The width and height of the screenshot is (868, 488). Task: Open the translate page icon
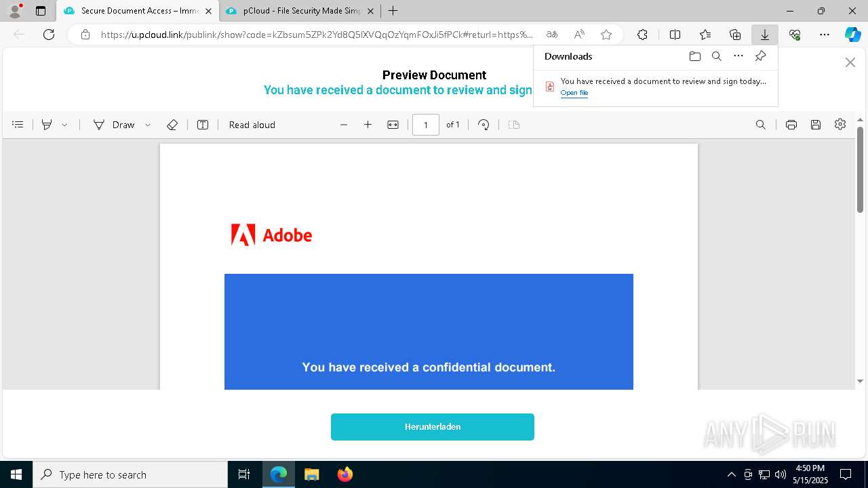click(552, 35)
